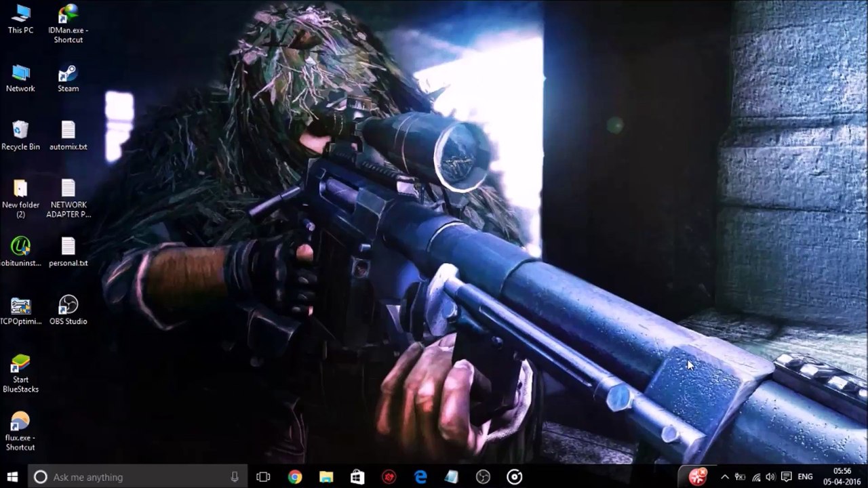Focus the Ask me anything search box

click(137, 477)
